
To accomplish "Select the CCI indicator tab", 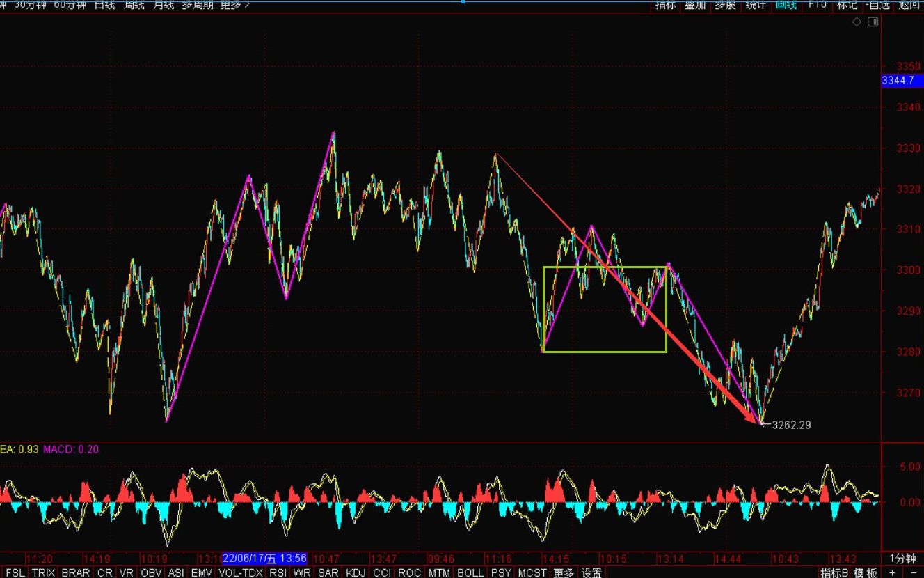I will coord(382,572).
